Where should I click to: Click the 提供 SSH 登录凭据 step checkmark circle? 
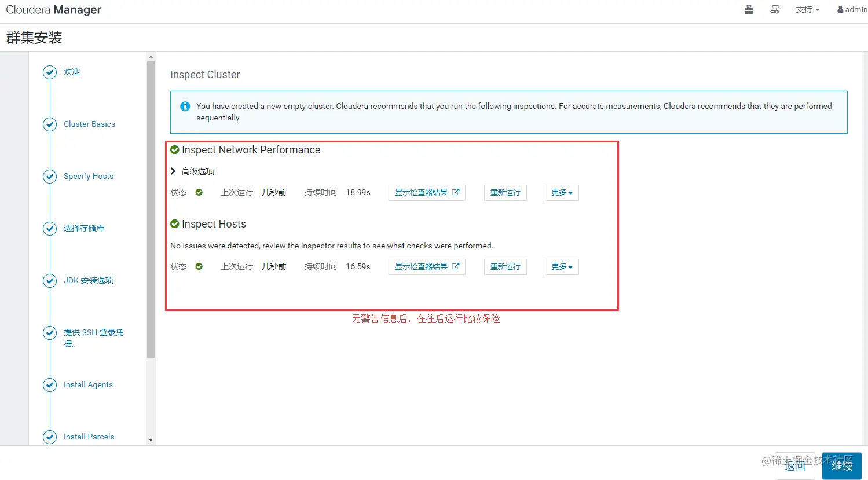[50, 333]
